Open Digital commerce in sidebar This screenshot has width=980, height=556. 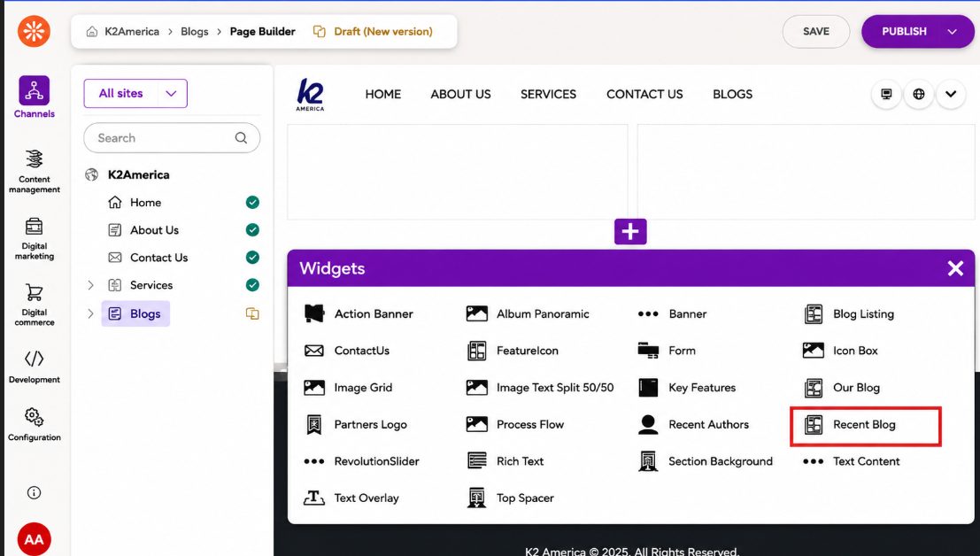[x=35, y=305]
